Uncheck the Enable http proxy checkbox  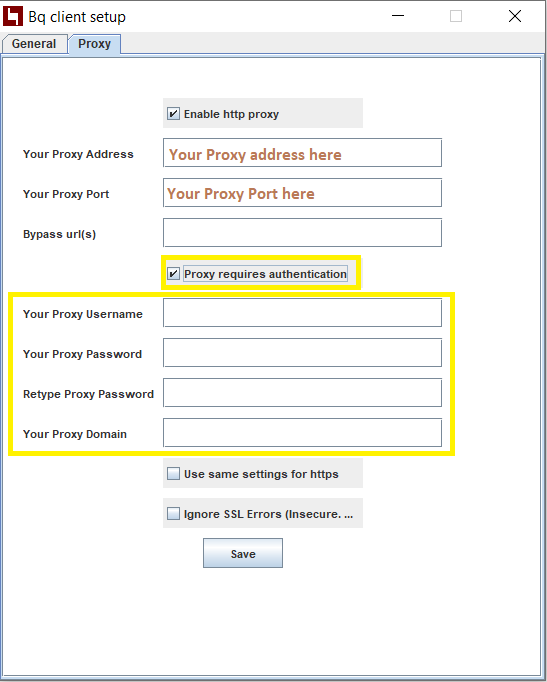coord(173,114)
